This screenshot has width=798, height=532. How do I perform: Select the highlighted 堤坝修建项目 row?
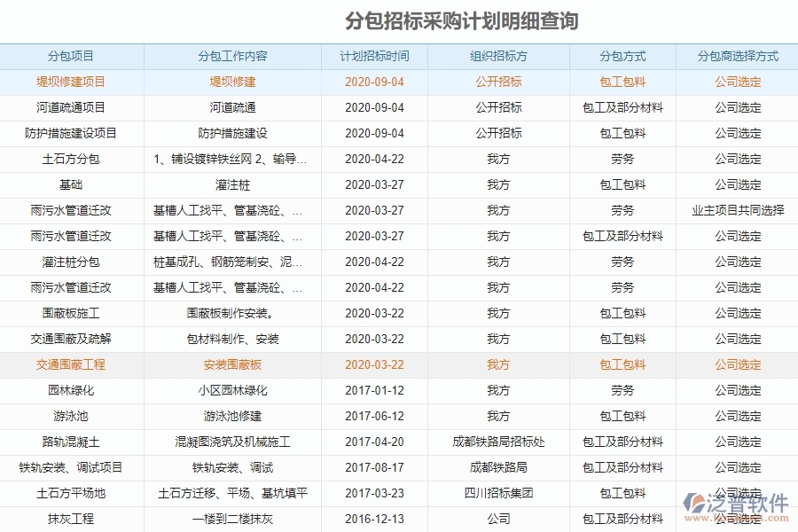pos(72,82)
